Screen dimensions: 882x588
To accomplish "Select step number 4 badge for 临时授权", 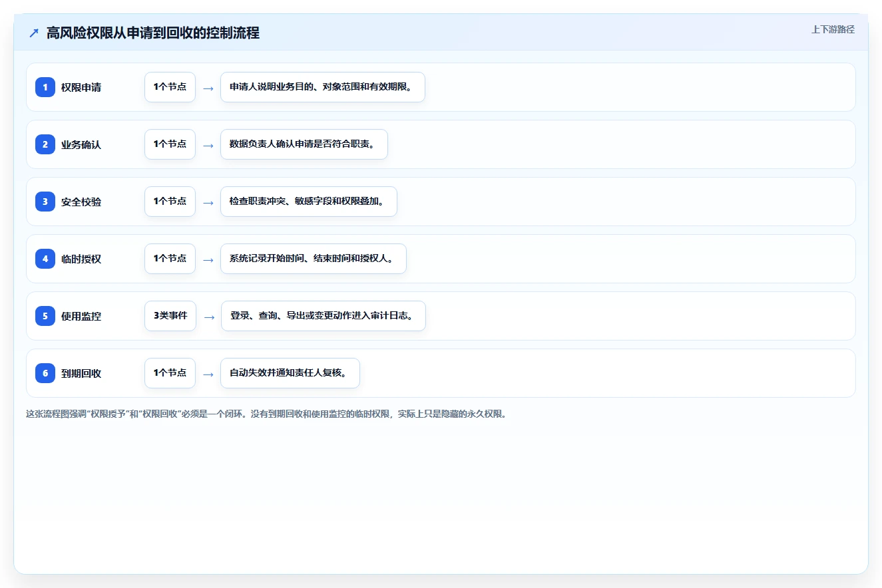I will tap(45, 259).
